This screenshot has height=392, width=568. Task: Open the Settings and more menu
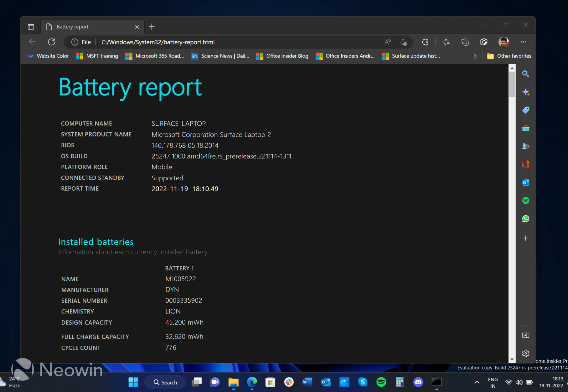tap(524, 42)
